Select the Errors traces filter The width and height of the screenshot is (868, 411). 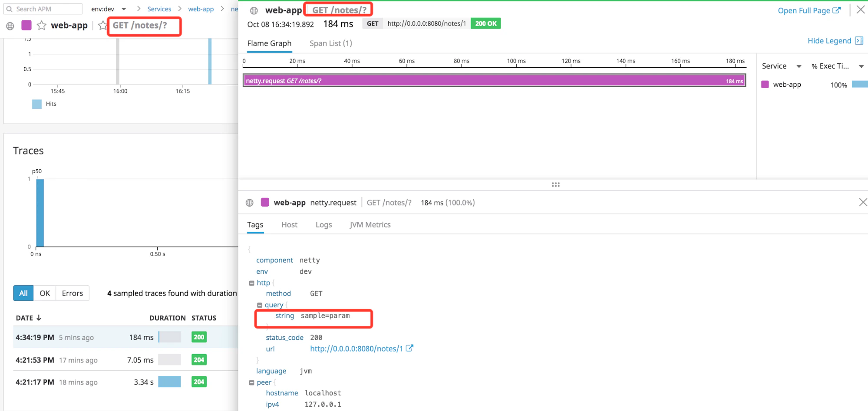point(72,293)
